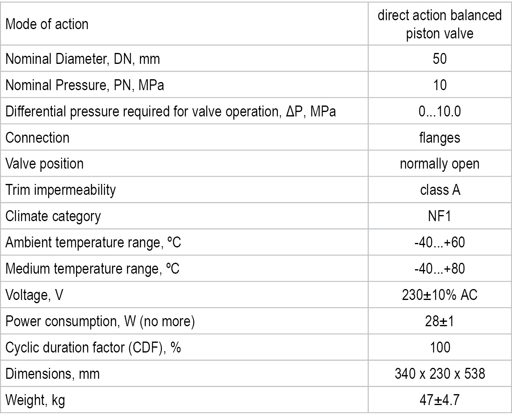Select the Nominal Diameter value 50
The height and width of the screenshot is (420, 512).
[x=440, y=59]
